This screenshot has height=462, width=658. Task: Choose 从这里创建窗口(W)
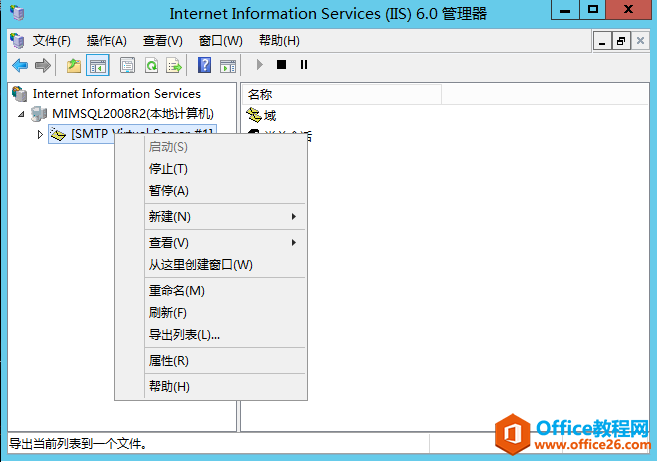pyautogui.click(x=225, y=265)
